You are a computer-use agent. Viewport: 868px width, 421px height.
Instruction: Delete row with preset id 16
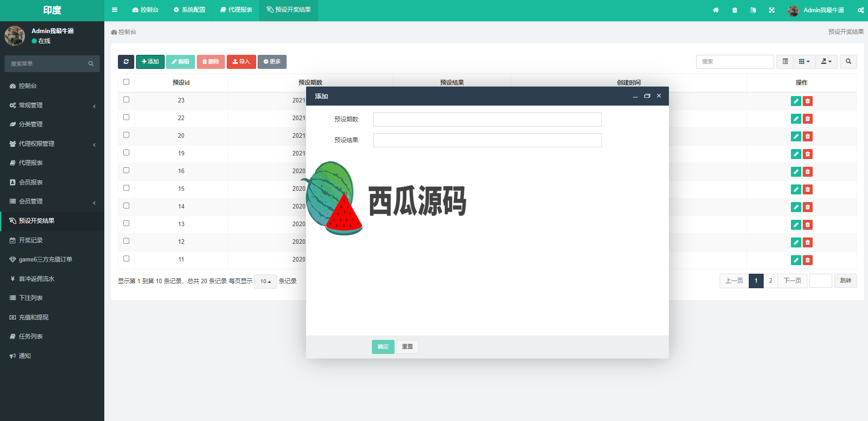pos(808,172)
